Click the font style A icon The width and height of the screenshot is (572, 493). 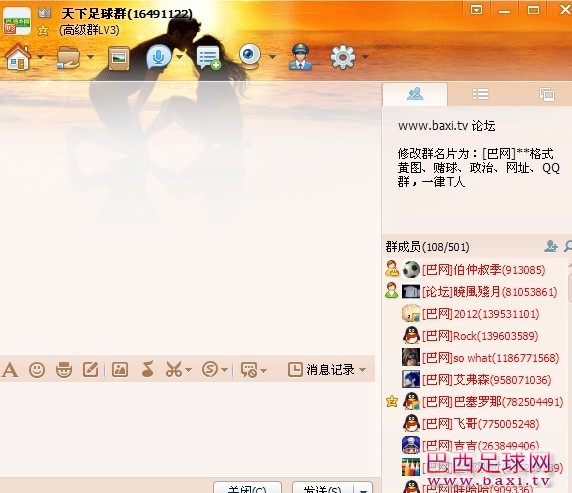tap(9, 370)
